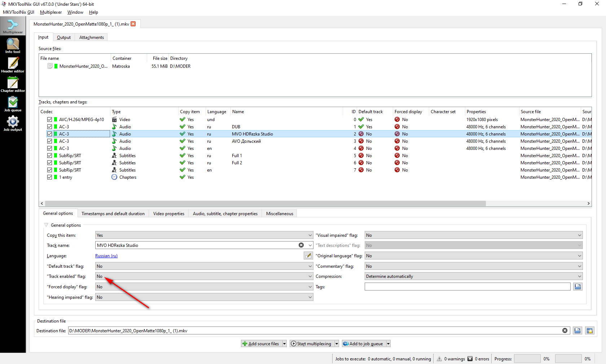This screenshot has width=606, height=364.
Task: Collapse the General options section triangle
Action: 46,225
